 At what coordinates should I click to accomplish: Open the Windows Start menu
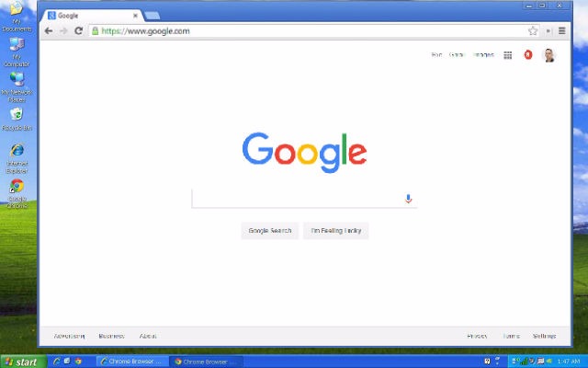click(x=21, y=362)
